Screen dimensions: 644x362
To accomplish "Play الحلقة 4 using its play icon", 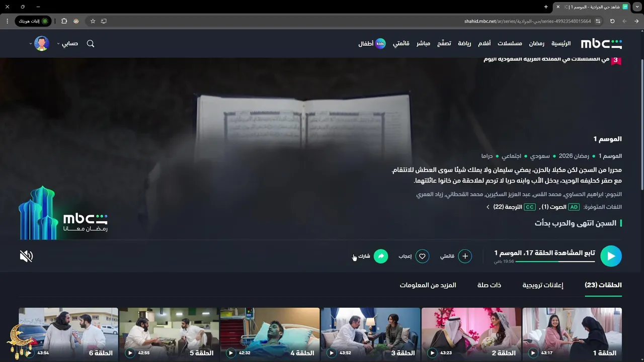I will tap(230, 353).
